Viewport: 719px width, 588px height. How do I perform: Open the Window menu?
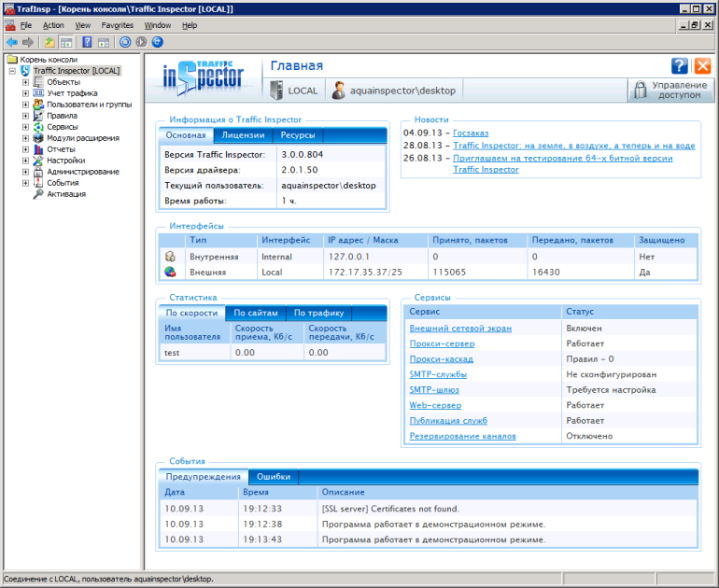point(158,25)
